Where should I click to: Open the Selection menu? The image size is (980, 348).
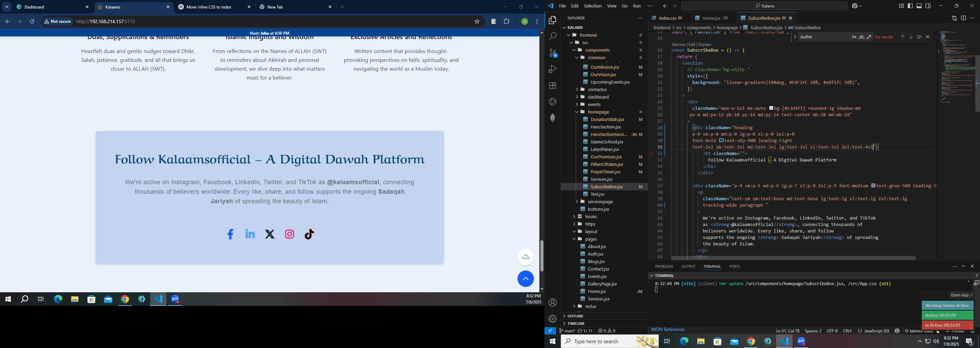[592, 6]
